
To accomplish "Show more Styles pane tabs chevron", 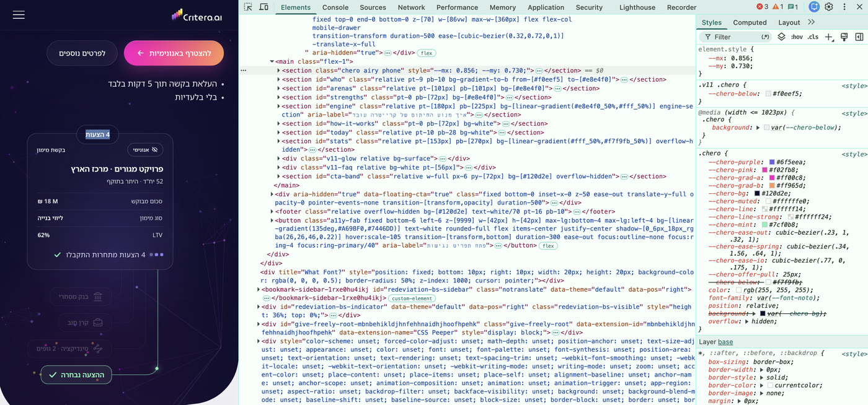I will coord(812,22).
